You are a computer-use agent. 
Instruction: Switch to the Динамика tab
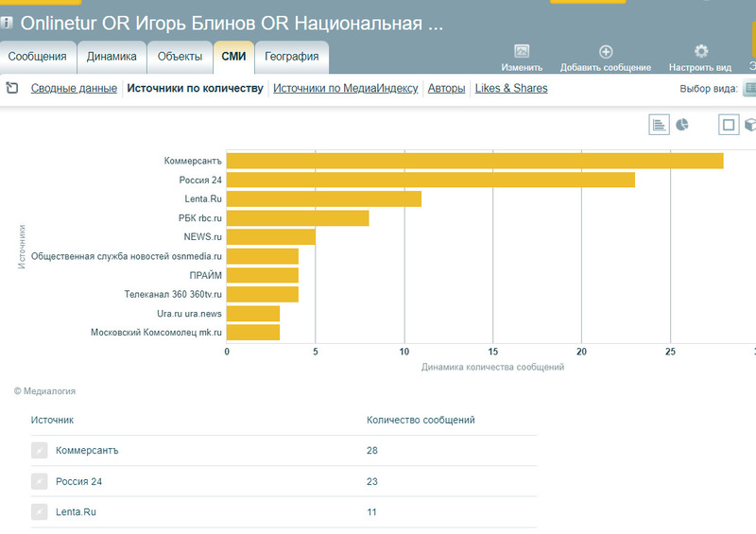[112, 57]
